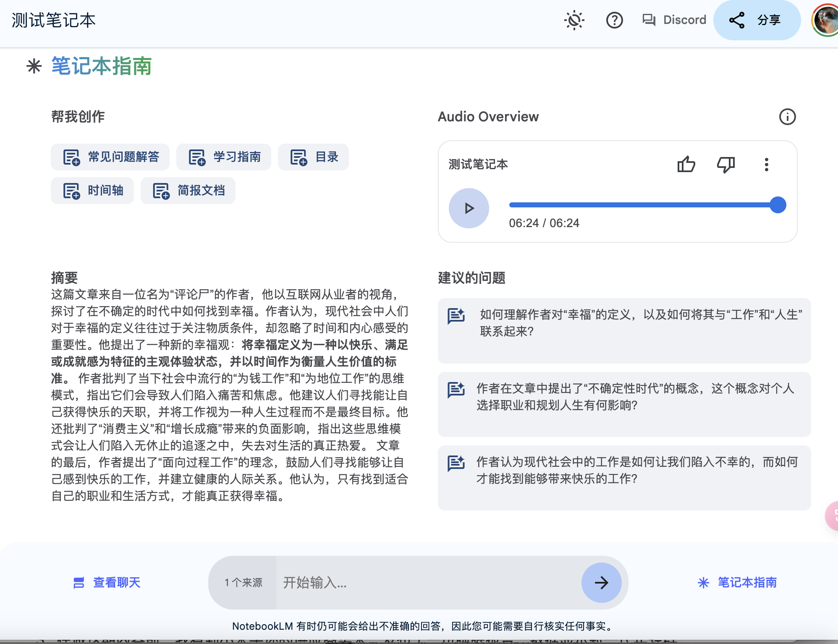Open the help question-mark icon

[x=614, y=20]
